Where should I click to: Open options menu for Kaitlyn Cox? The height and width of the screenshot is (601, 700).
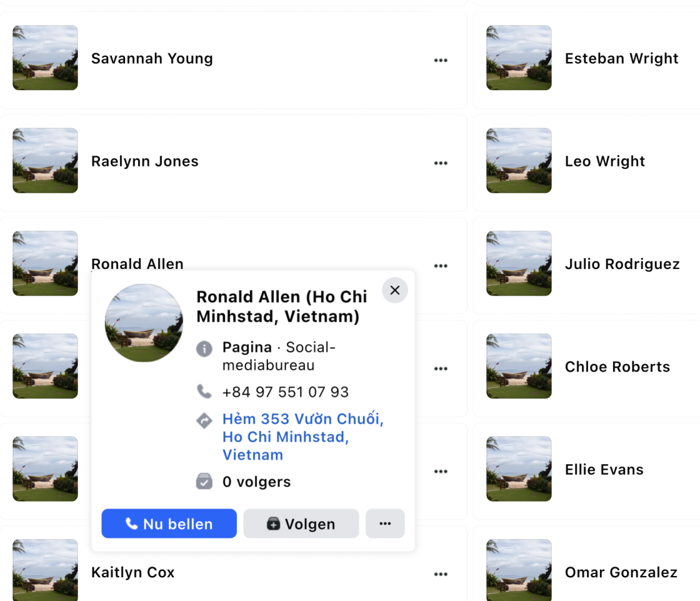coord(441,573)
